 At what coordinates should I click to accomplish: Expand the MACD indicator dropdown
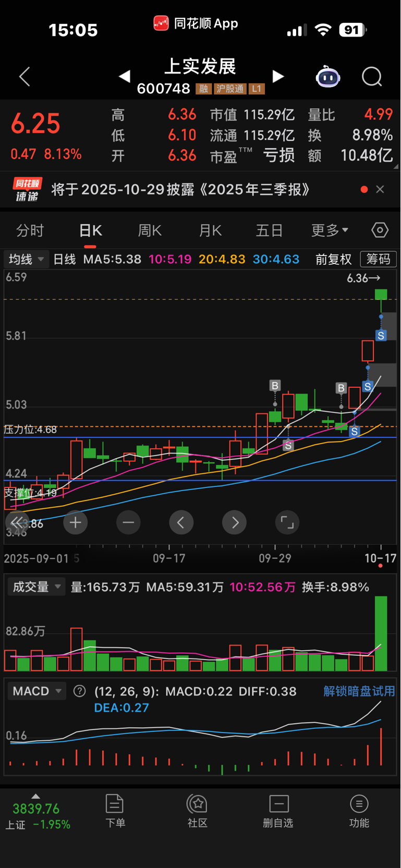pyautogui.click(x=37, y=691)
